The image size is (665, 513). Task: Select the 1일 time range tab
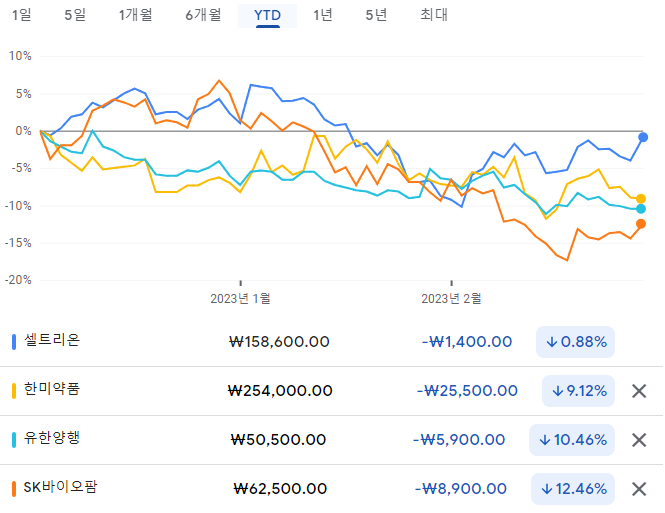22,15
